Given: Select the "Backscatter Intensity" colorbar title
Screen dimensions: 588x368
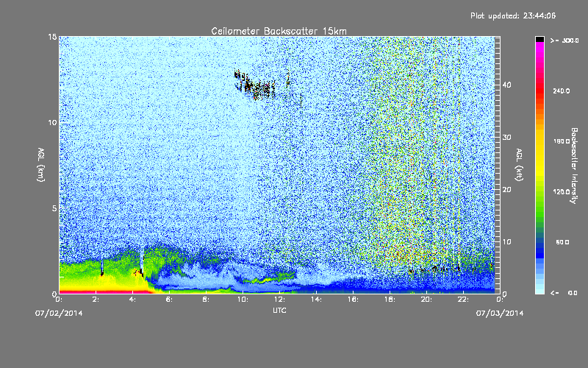Looking at the screenshot, I should pyautogui.click(x=574, y=166).
